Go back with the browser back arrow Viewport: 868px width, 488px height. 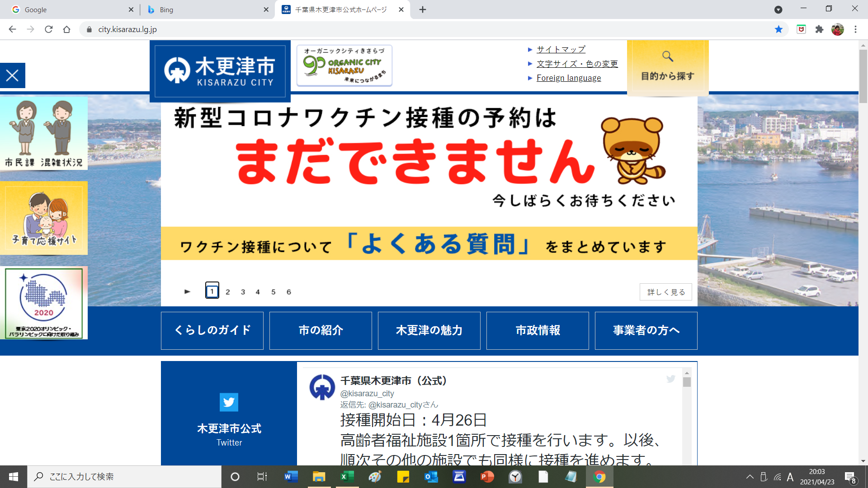12,29
